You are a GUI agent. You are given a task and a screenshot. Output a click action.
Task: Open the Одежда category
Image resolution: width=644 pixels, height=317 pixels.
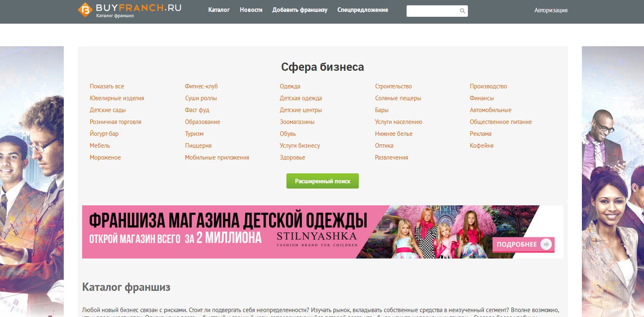pos(290,86)
